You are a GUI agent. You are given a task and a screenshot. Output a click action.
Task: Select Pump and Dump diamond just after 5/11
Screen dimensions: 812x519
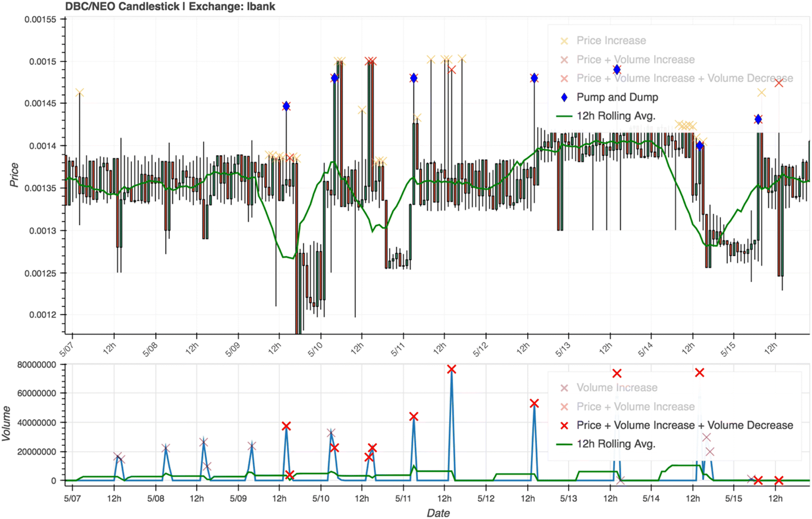pyautogui.click(x=414, y=78)
